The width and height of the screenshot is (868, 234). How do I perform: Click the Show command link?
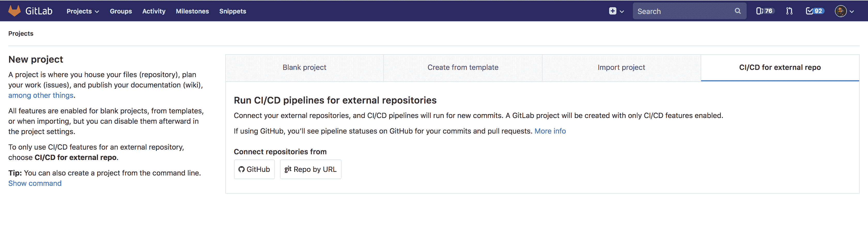pos(35,183)
